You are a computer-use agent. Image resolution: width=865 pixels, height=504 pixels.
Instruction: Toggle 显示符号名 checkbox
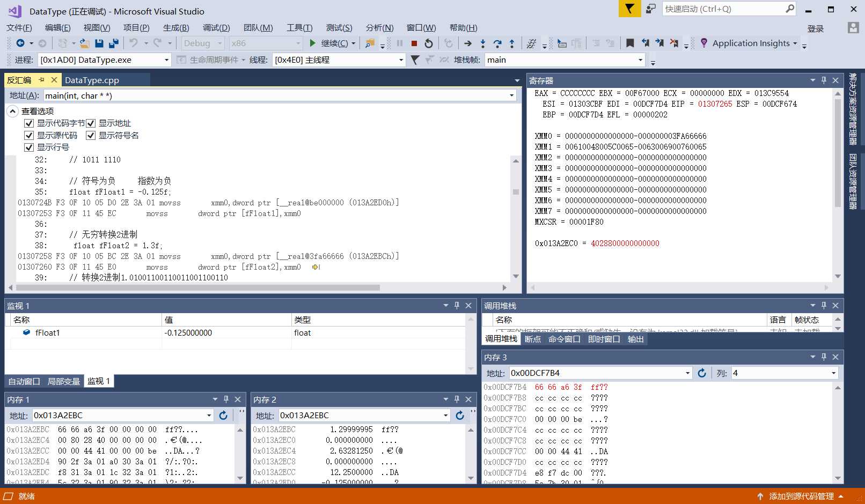pos(91,136)
